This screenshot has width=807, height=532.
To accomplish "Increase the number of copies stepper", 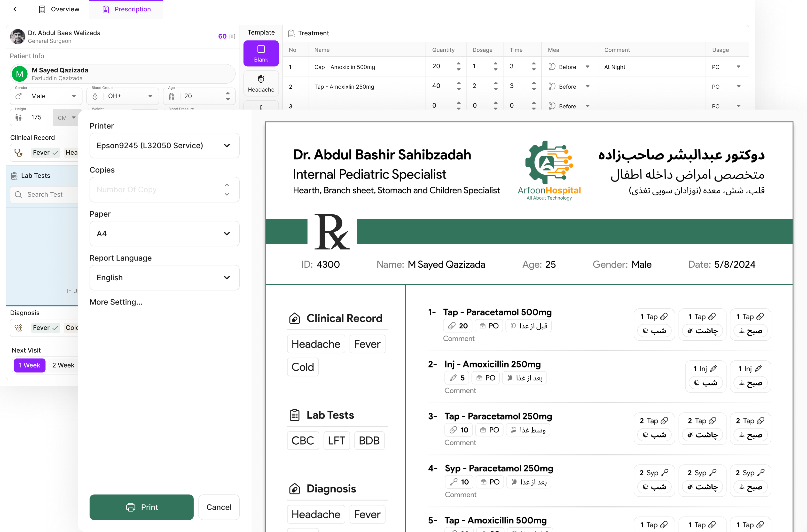I will (x=227, y=185).
